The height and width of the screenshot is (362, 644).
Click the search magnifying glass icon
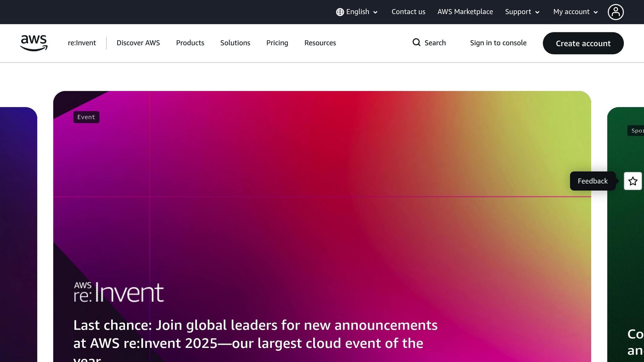[416, 42]
